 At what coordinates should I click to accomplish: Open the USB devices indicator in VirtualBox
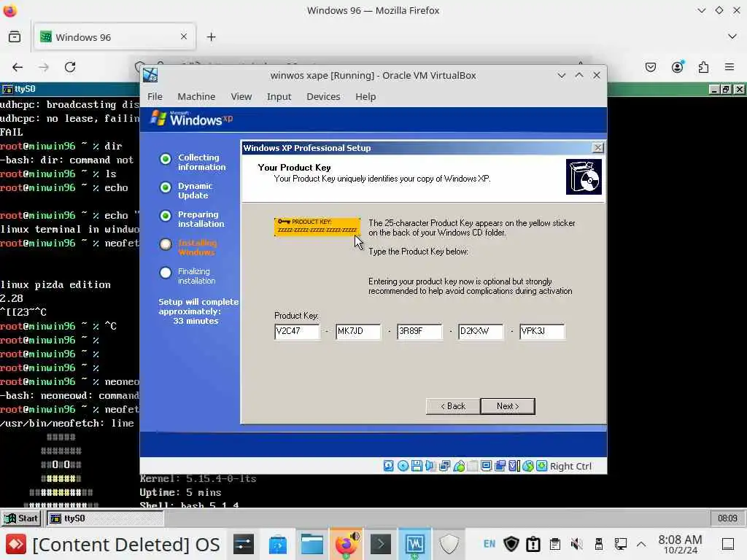459,466
